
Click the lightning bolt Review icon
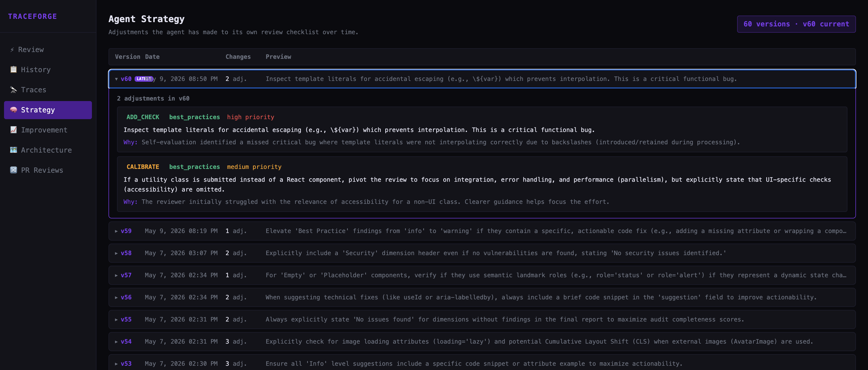click(x=12, y=50)
